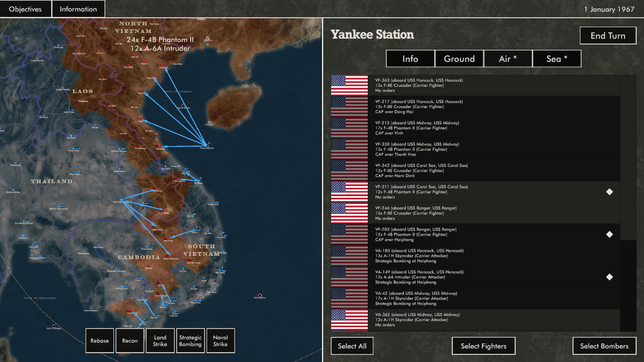The width and height of the screenshot is (644, 362).
Task: Click the flag icon for VF-363 squadron
Action: point(349,85)
